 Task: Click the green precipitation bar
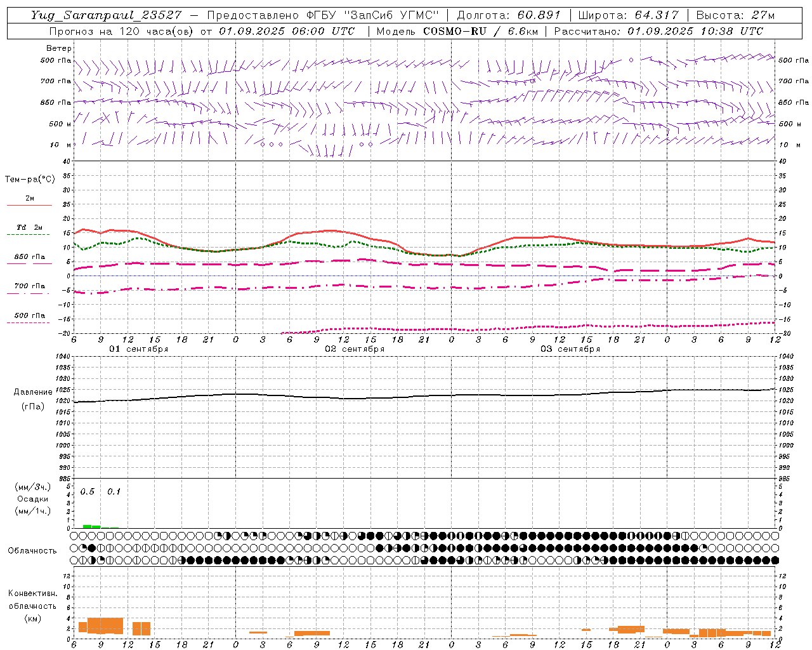click(91, 526)
